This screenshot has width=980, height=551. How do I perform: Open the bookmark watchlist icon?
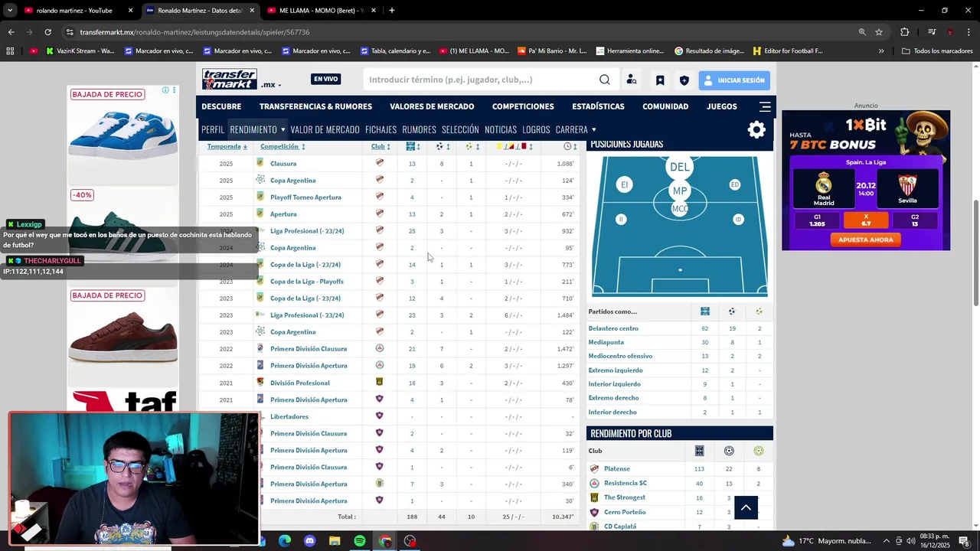660,80
